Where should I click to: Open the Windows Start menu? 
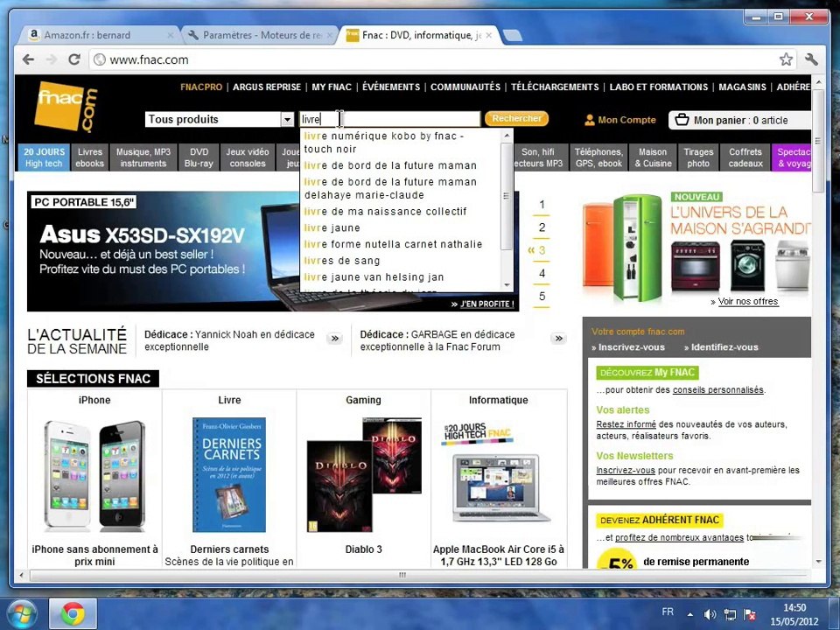click(20, 613)
